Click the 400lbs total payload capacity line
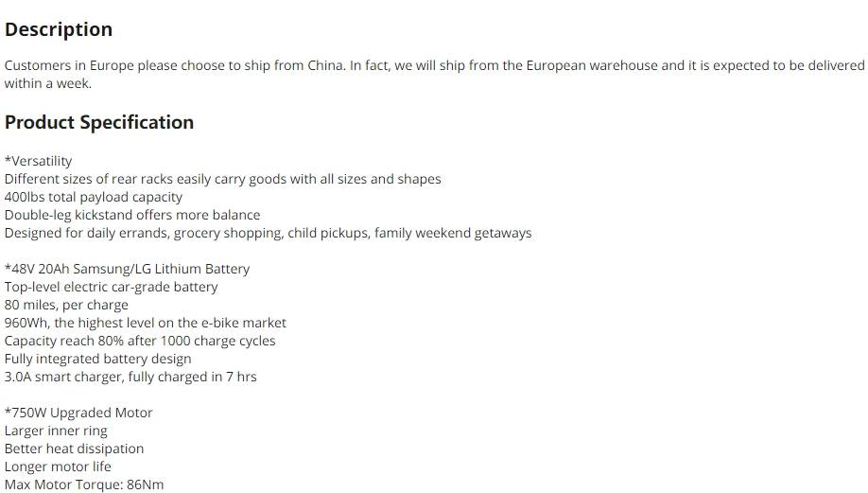Image resolution: width=868 pixels, height=493 pixels. tap(94, 197)
